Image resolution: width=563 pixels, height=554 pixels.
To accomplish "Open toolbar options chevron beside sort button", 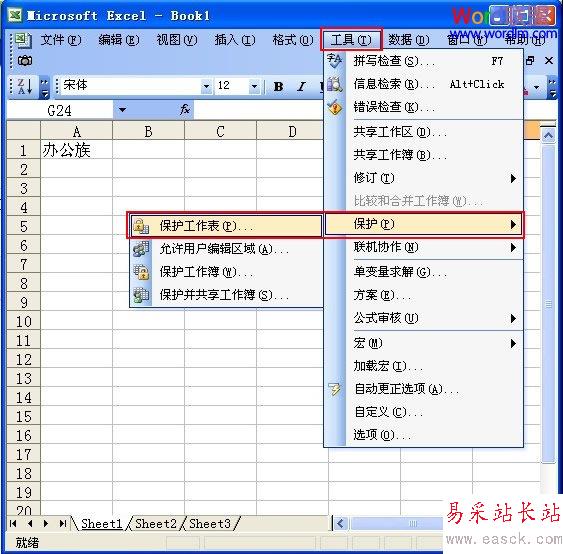I will pos(44,87).
